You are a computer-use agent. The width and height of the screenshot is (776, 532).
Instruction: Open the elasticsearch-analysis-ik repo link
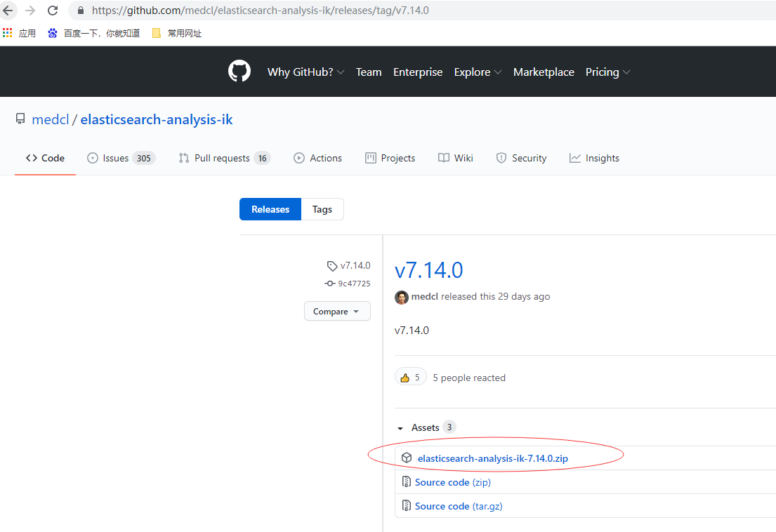point(157,119)
